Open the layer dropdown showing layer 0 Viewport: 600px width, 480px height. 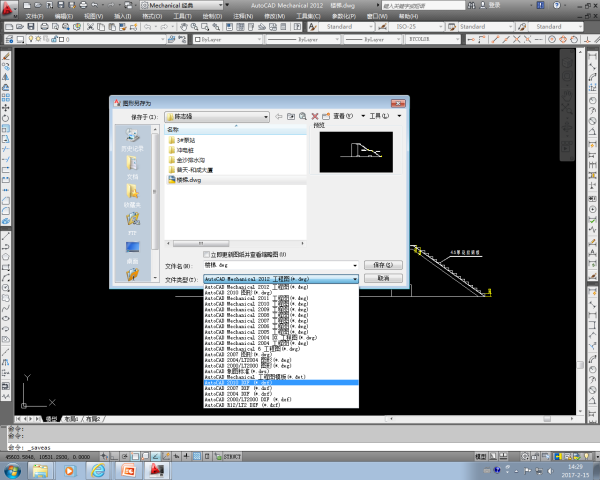point(96,39)
